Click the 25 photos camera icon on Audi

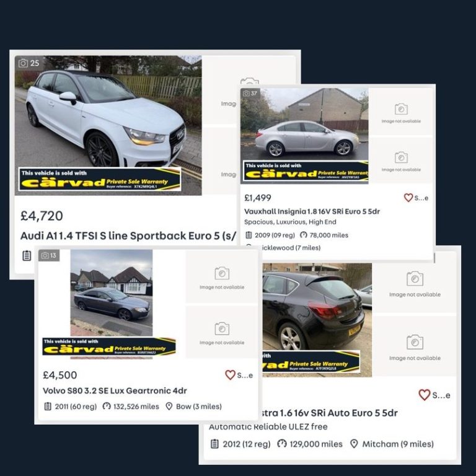click(x=23, y=63)
